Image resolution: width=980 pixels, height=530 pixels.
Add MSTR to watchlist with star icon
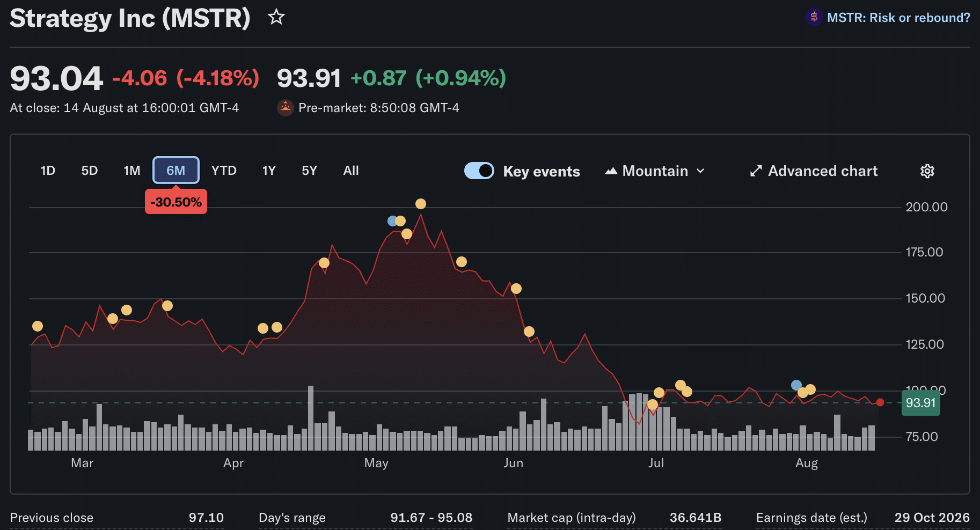pyautogui.click(x=276, y=17)
